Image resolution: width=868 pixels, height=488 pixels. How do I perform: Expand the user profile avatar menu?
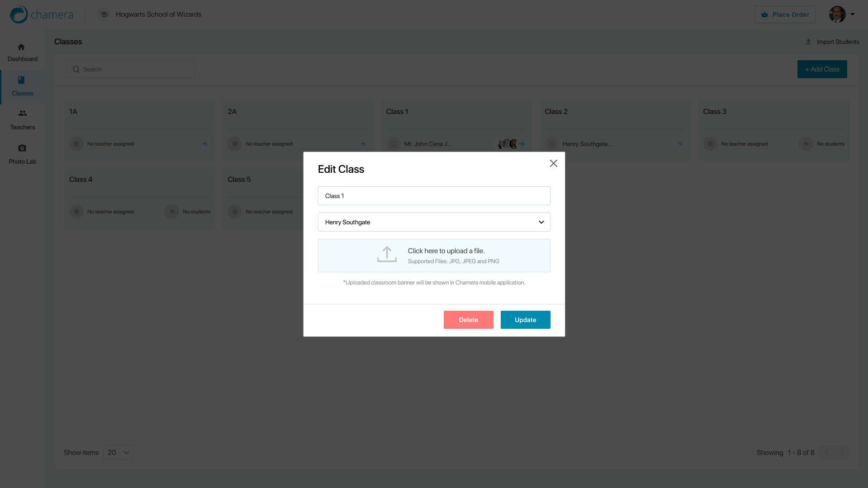click(x=841, y=14)
